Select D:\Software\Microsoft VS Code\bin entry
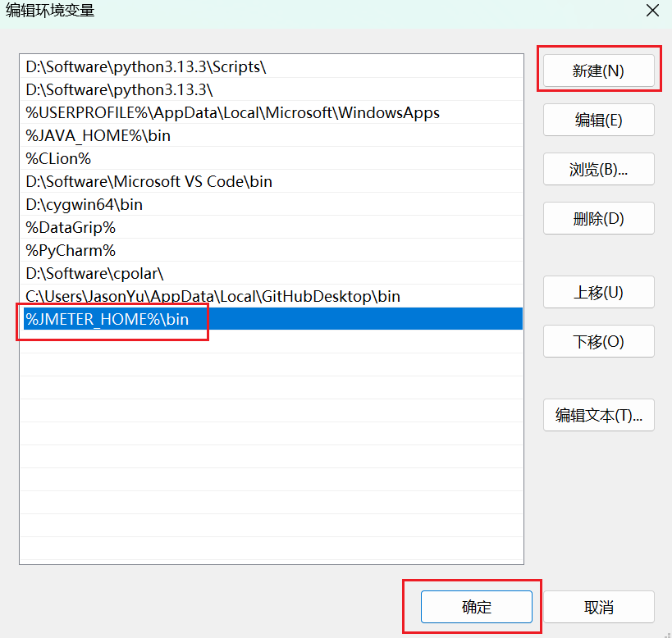This screenshot has width=672, height=638. [x=272, y=181]
